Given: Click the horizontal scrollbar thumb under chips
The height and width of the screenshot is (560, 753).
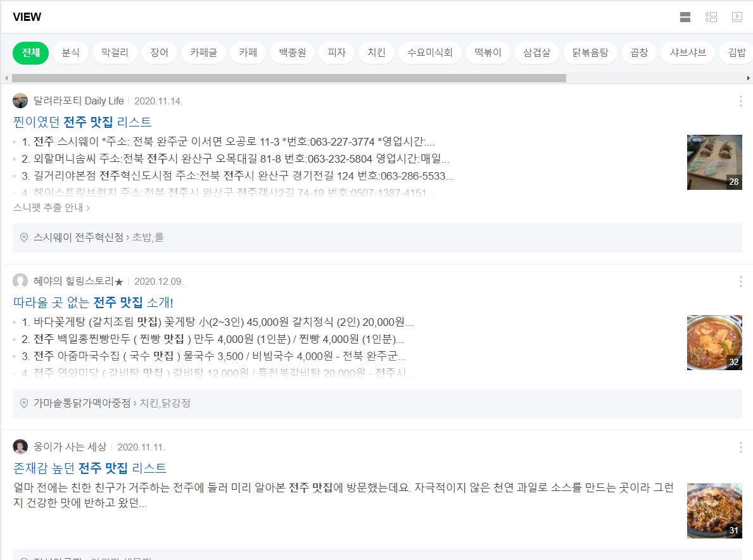Looking at the screenshot, I should [x=288, y=78].
